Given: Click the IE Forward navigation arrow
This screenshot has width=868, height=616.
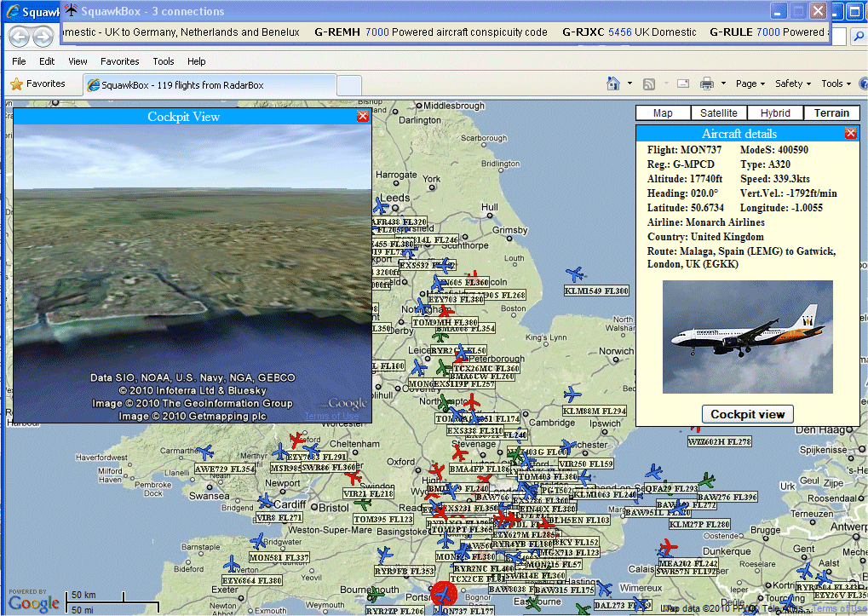Looking at the screenshot, I should (43, 37).
